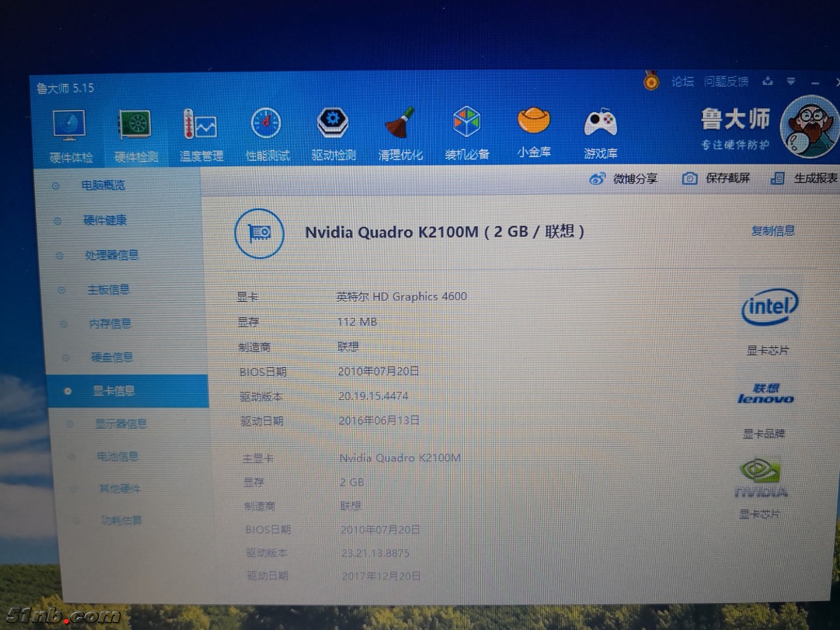Screen dimensions: 840x630
Task: Click 生成报表 generate report button
Action: click(x=805, y=178)
